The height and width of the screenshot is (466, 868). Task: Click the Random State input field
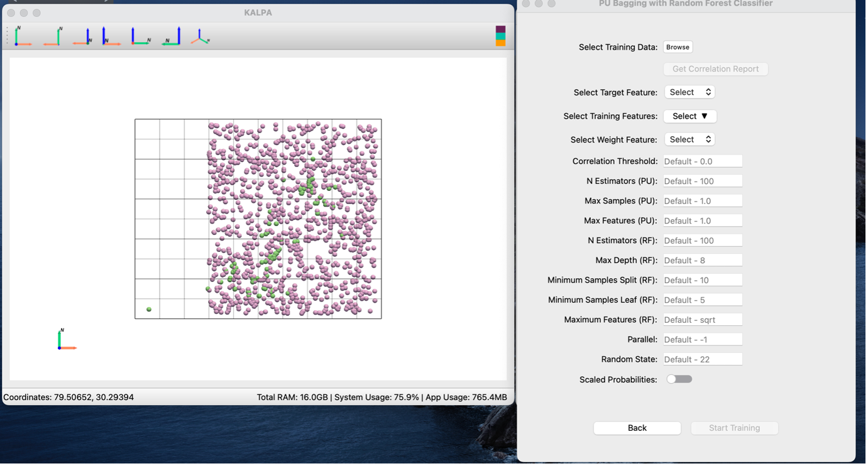coord(702,359)
